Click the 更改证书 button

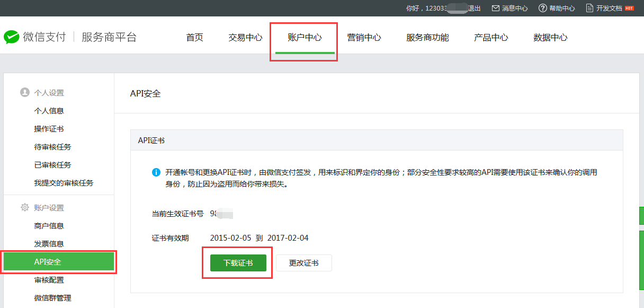coord(303,263)
